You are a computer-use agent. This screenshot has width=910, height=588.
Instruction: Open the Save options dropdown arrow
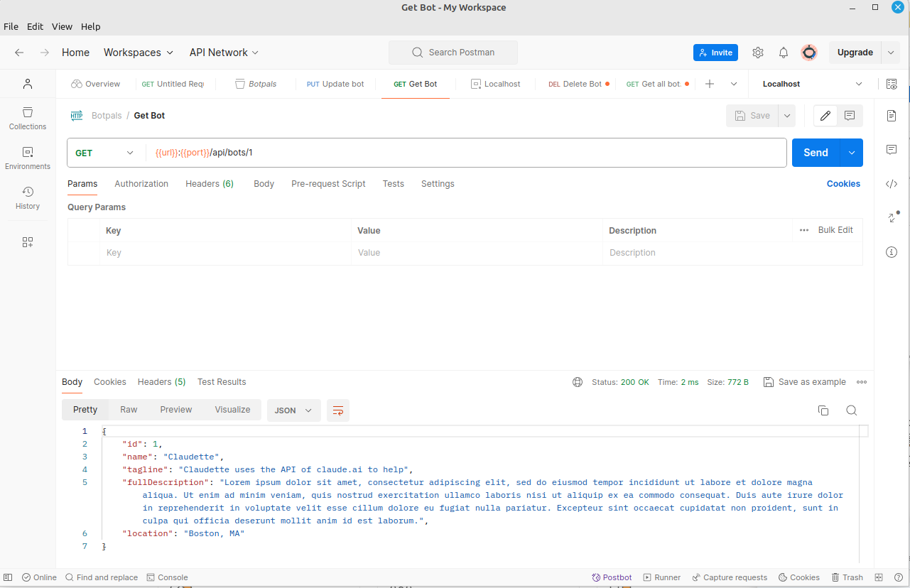pyautogui.click(x=786, y=116)
